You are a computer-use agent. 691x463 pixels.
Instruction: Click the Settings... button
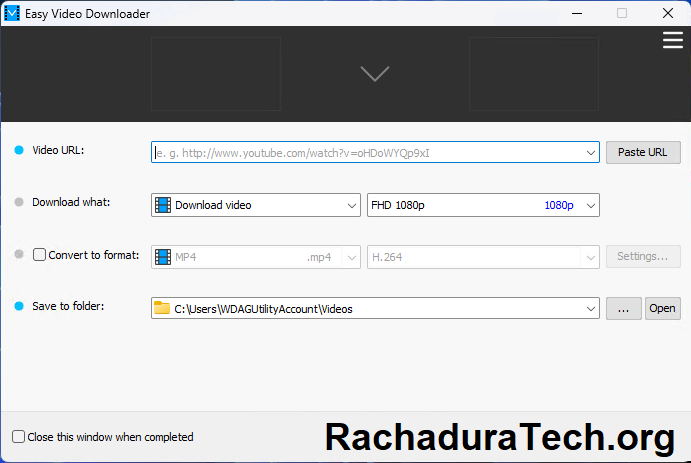point(643,256)
